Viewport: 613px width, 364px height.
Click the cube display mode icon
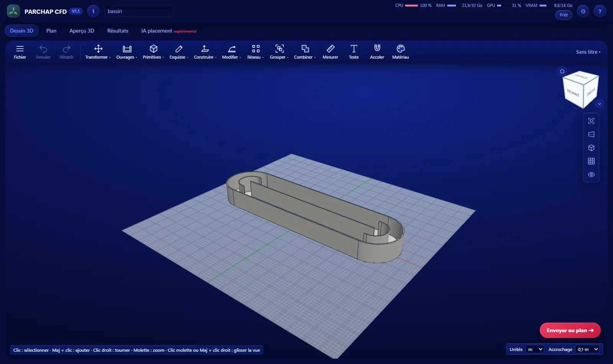point(591,148)
